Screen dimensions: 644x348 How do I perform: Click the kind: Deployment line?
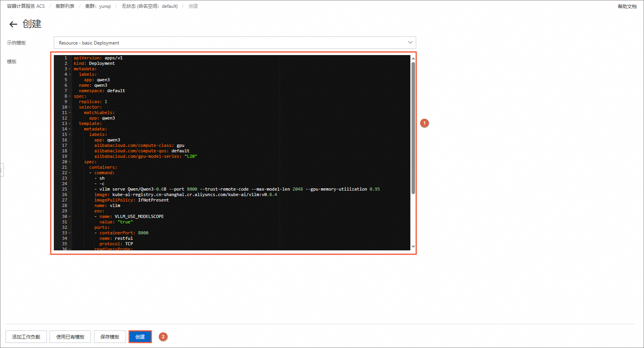(x=94, y=63)
